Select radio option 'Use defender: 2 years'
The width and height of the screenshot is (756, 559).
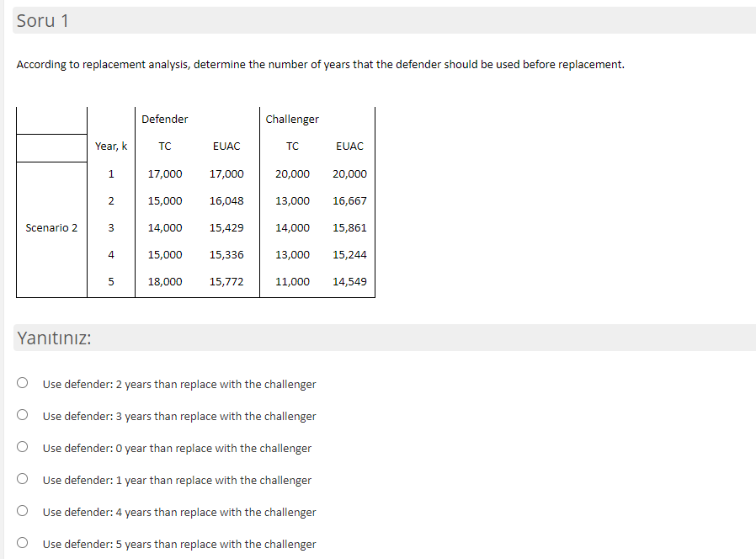click(22, 382)
